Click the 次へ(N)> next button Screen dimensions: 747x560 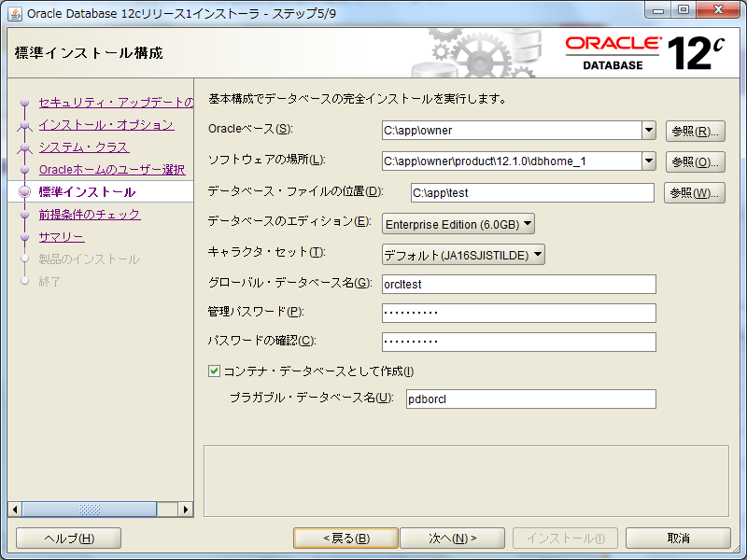[x=453, y=539]
